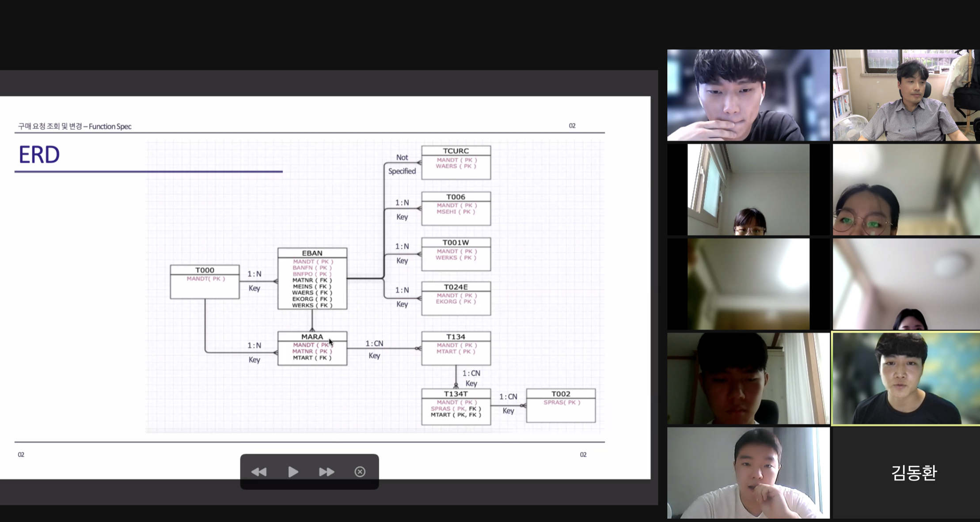Click video tile of person with green-reflecting glasses
Viewport: 980px width, 522px height.
(906, 190)
